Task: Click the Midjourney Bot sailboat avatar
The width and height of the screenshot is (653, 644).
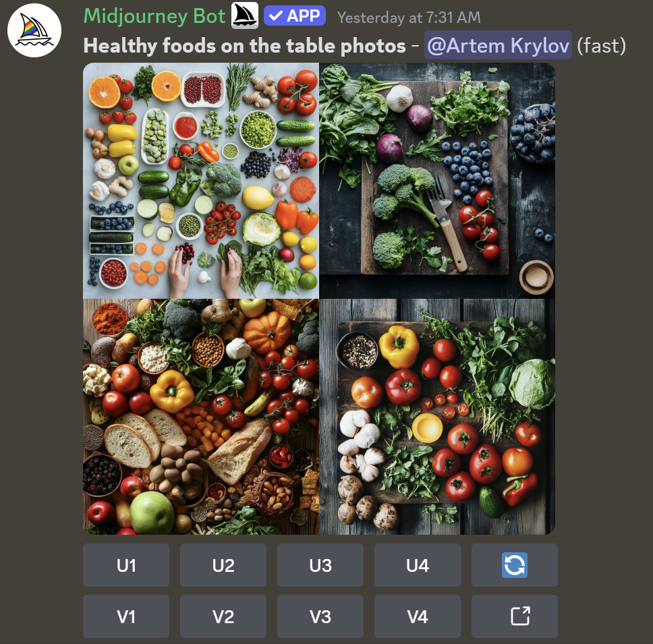Action: [34, 30]
